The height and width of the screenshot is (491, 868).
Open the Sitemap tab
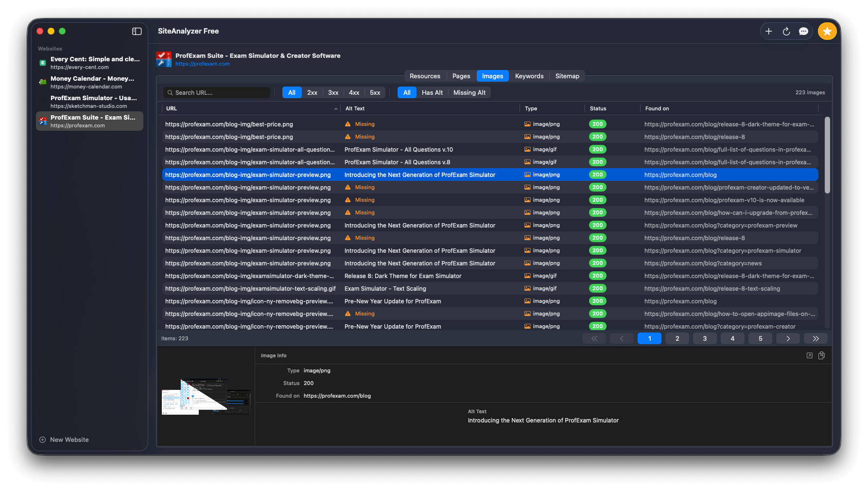point(567,76)
